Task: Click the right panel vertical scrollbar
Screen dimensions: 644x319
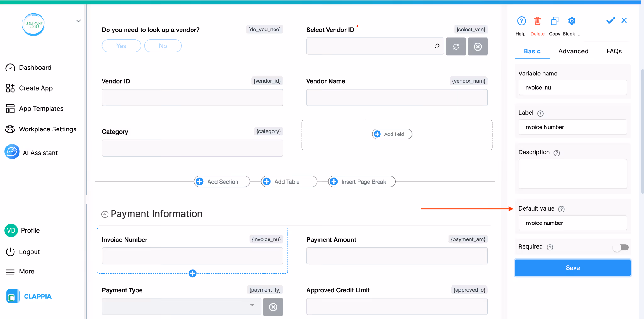Action: (642, 131)
